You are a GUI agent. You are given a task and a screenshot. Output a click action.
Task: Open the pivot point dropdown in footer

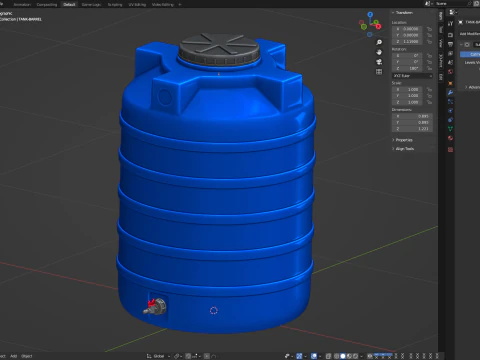tap(177, 356)
